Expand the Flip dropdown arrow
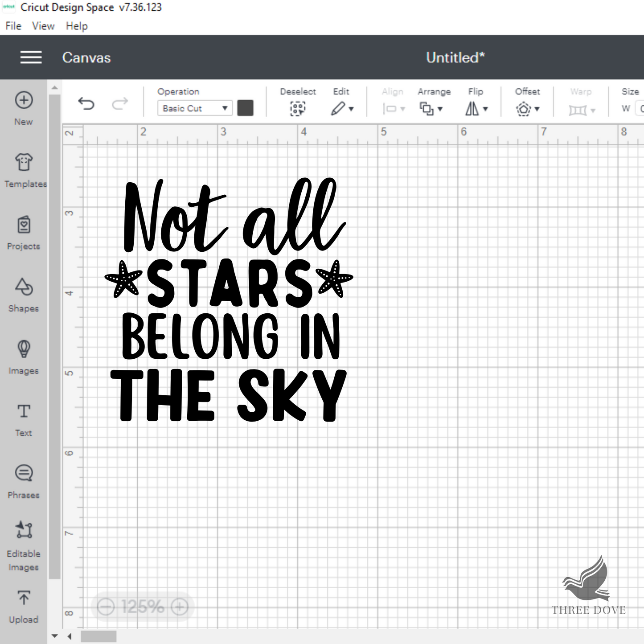 click(x=485, y=109)
